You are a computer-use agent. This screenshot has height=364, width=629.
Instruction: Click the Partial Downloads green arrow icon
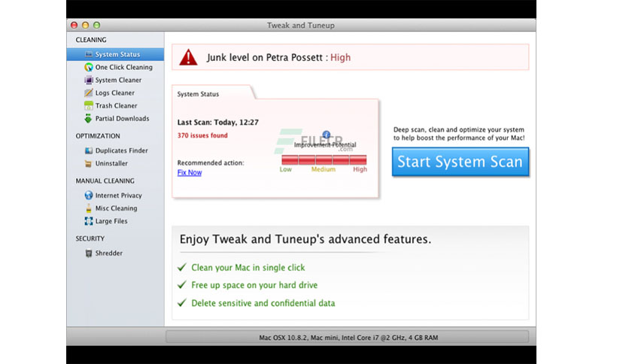click(88, 118)
